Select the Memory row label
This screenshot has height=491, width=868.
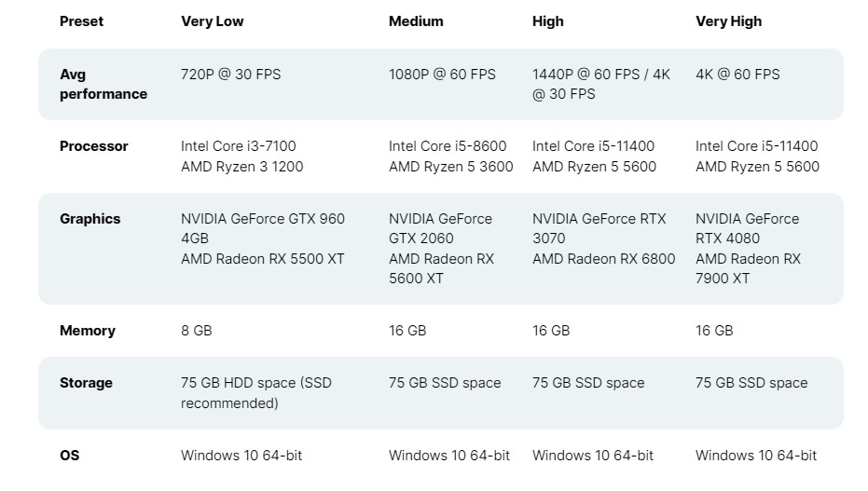[88, 331]
